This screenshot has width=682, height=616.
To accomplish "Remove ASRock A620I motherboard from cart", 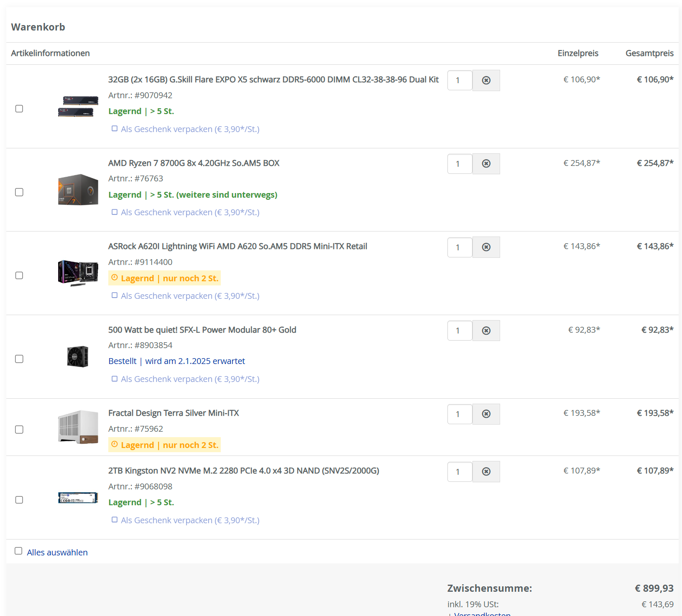I will [x=486, y=247].
